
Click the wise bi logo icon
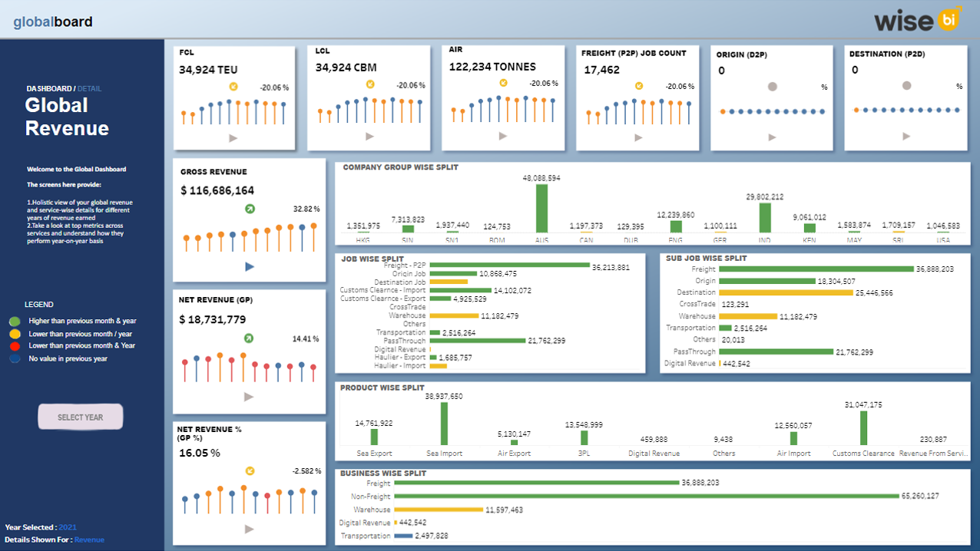950,18
